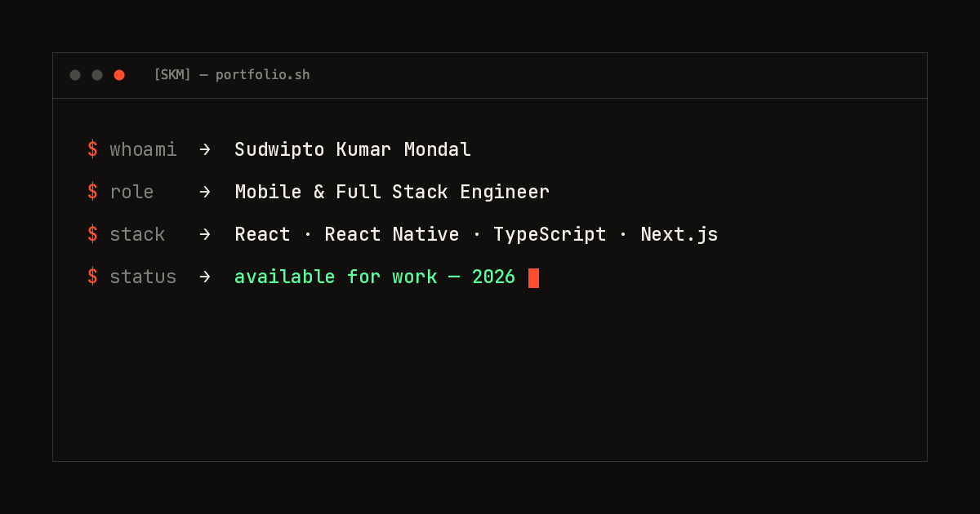The image size is (980, 514).
Task: Click the dollar prompt before status
Action: pyautogui.click(x=92, y=277)
